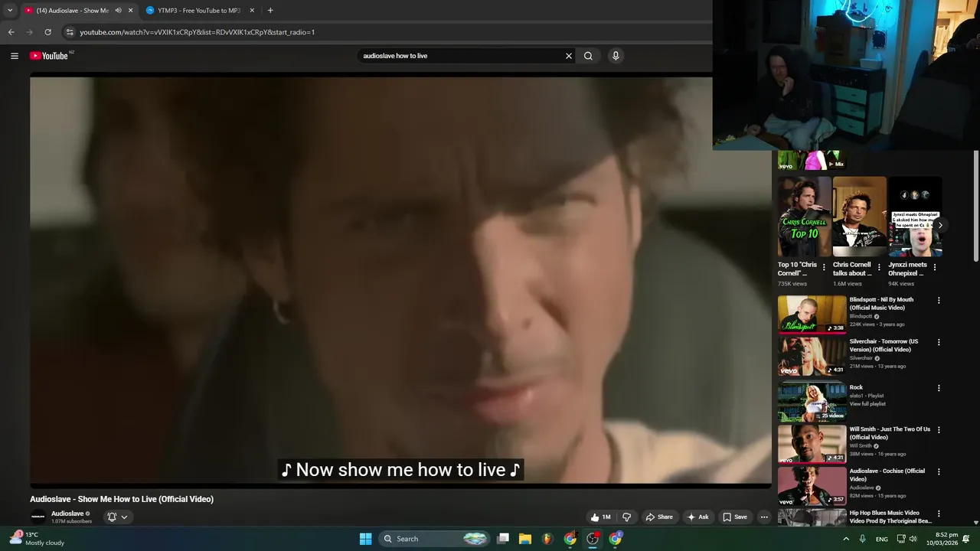Screen dimensions: 980x551
Task: Open options for the Jynxzi meets Ohnepixel short
Action: 935,268
